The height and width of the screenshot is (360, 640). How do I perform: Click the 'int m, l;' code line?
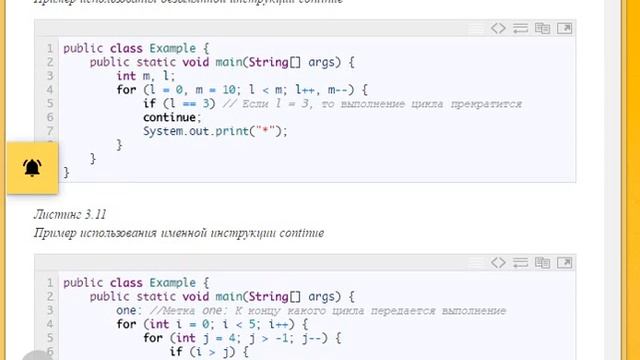[x=146, y=76]
